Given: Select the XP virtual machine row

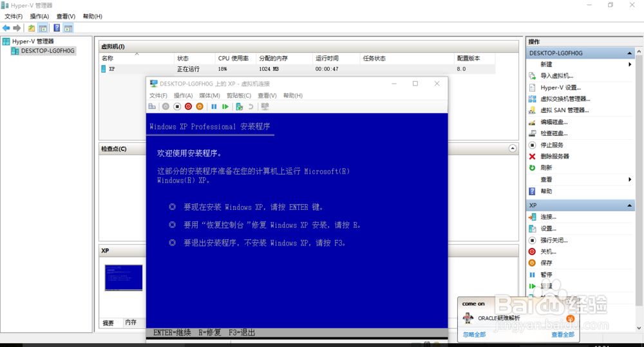Looking at the screenshot, I should (298, 69).
